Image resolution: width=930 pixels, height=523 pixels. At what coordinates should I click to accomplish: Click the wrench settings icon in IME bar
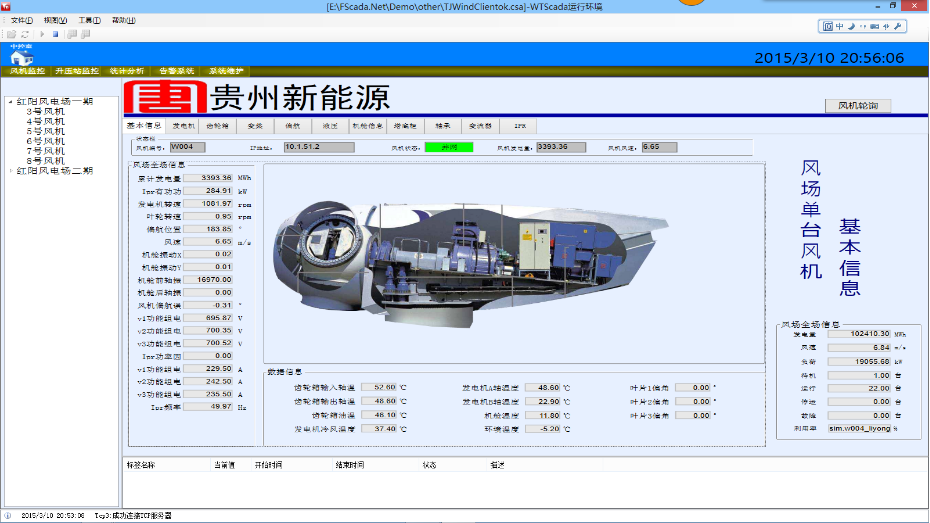898,26
